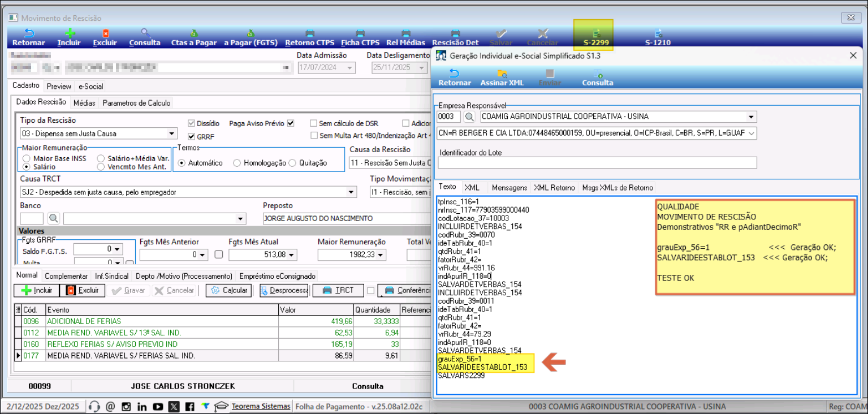Open the Causa TRCT dropdown
Image resolution: width=868 pixels, height=414 pixels.
click(x=352, y=192)
